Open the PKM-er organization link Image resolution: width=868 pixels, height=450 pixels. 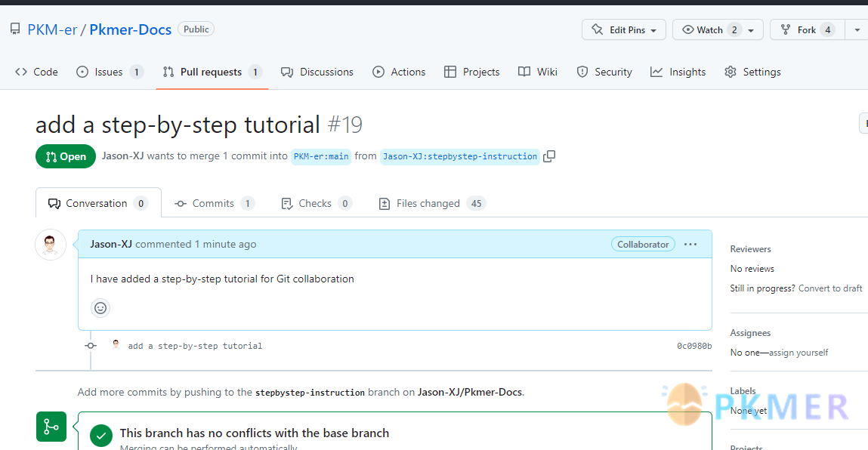52,29
